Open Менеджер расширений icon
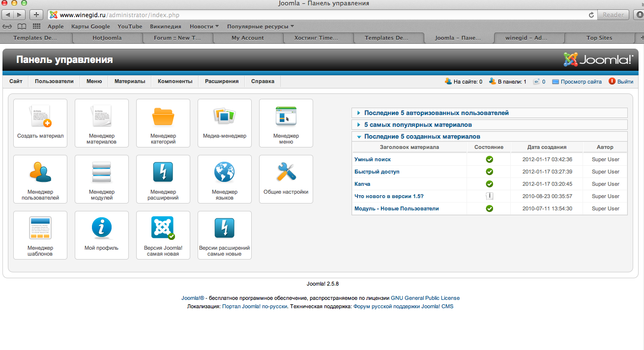The image size is (644, 350). (163, 179)
